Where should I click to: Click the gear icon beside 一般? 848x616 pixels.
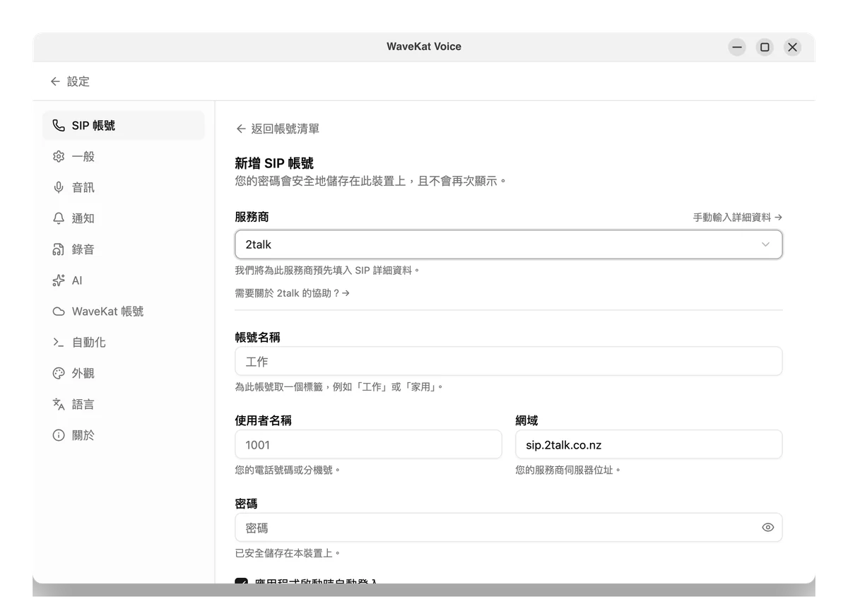tap(59, 157)
